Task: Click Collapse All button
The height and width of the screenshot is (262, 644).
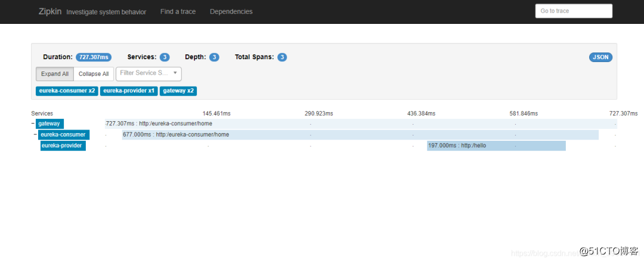Action: point(94,74)
